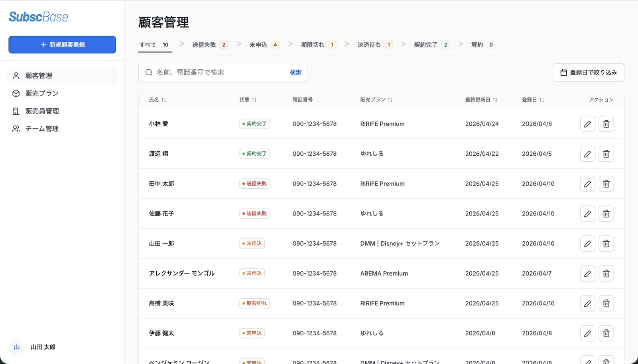Go to 販売員管理 in sidebar
This screenshot has height=364, width=638.
point(62,111)
